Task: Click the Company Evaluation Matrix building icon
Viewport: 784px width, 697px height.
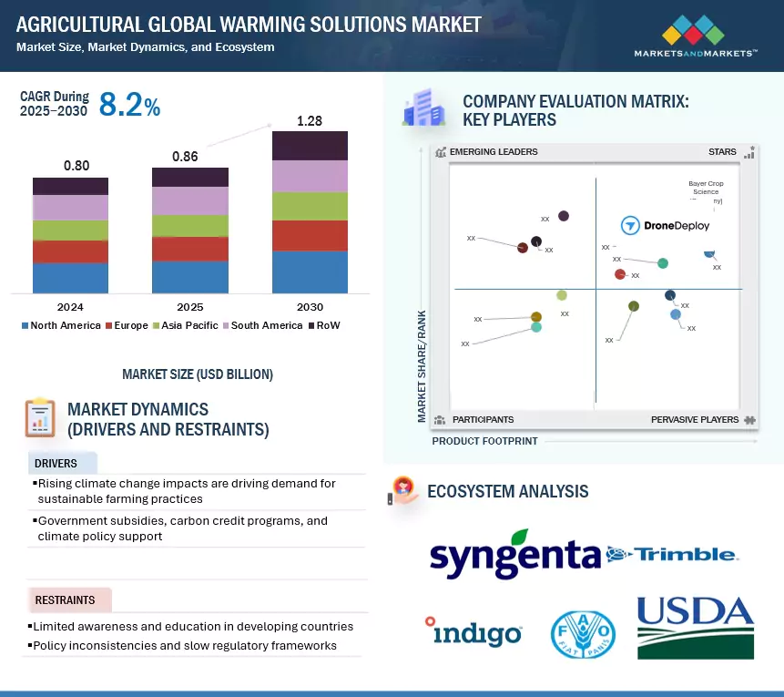Action: (x=424, y=108)
